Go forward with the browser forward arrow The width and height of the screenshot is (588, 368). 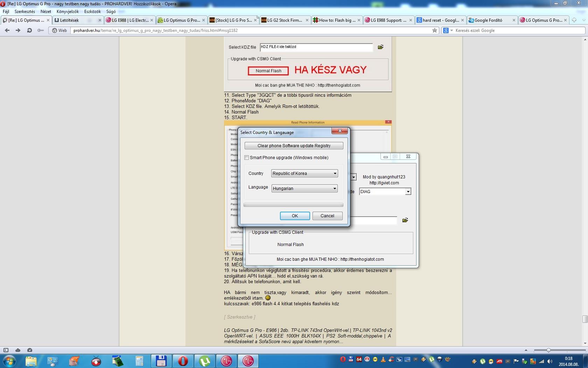coord(18,30)
